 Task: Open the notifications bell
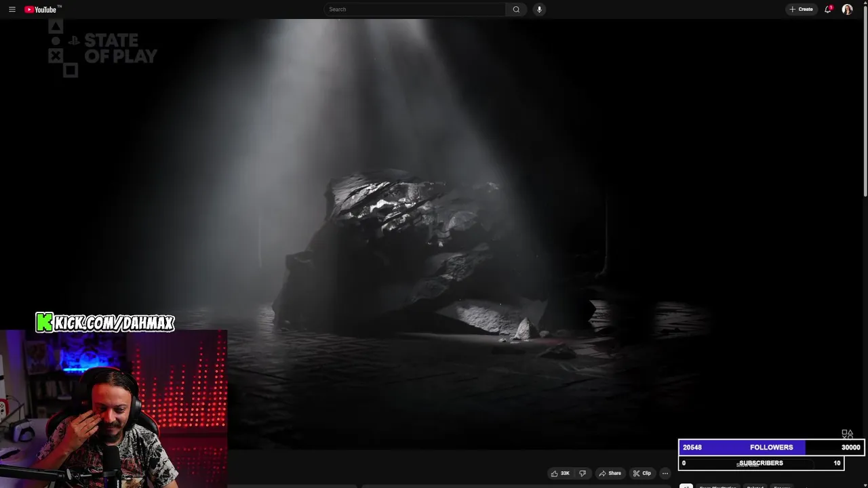828,9
